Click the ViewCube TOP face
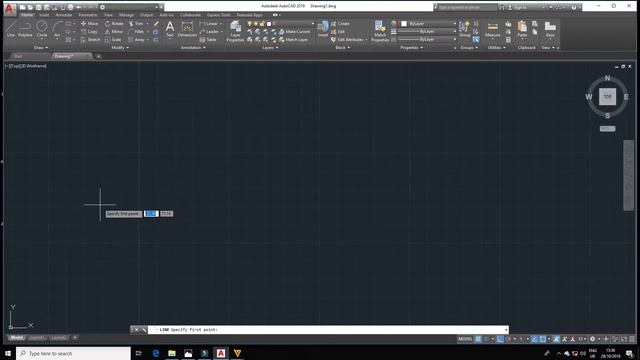The image size is (640, 360). tap(607, 97)
